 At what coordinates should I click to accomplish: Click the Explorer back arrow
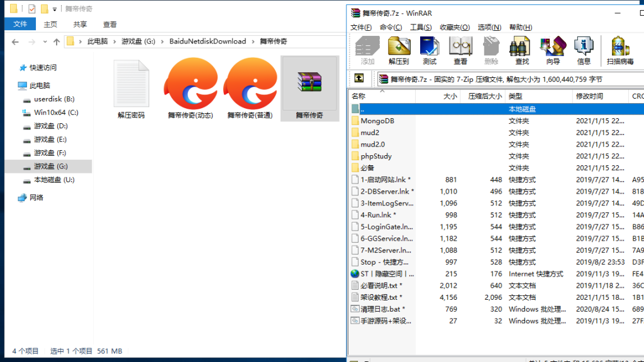[x=15, y=42]
